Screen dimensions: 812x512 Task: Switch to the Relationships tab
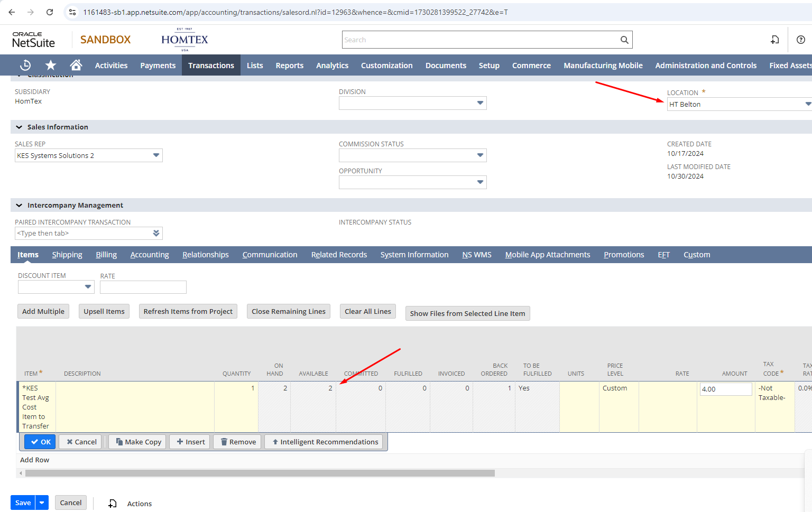click(206, 255)
